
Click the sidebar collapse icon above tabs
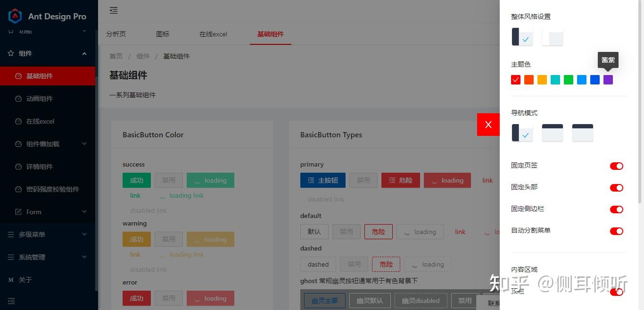click(x=113, y=10)
